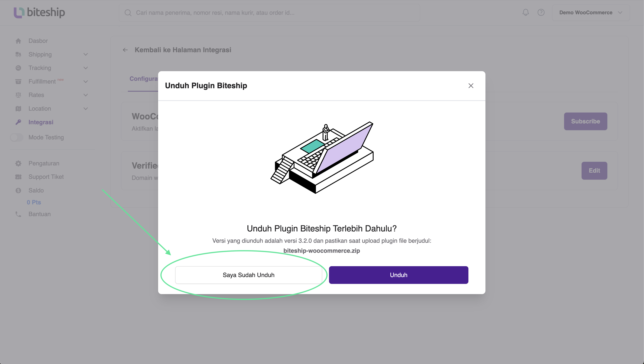Click the Dasbor home icon

tap(18, 41)
